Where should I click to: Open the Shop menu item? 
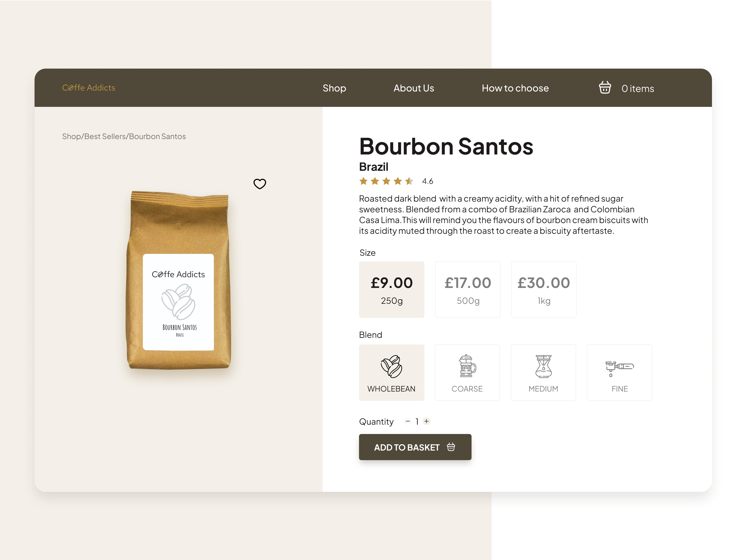click(334, 88)
